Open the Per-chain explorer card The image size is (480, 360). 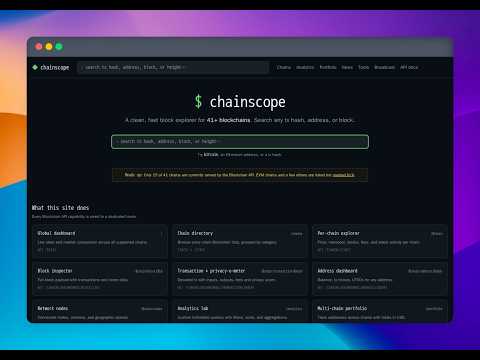pyautogui.click(x=380, y=242)
